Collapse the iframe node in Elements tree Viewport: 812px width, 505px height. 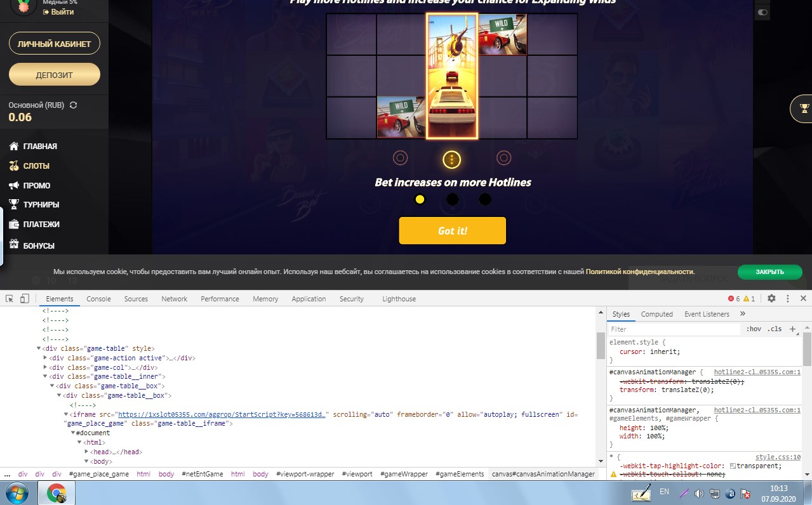[x=67, y=414]
